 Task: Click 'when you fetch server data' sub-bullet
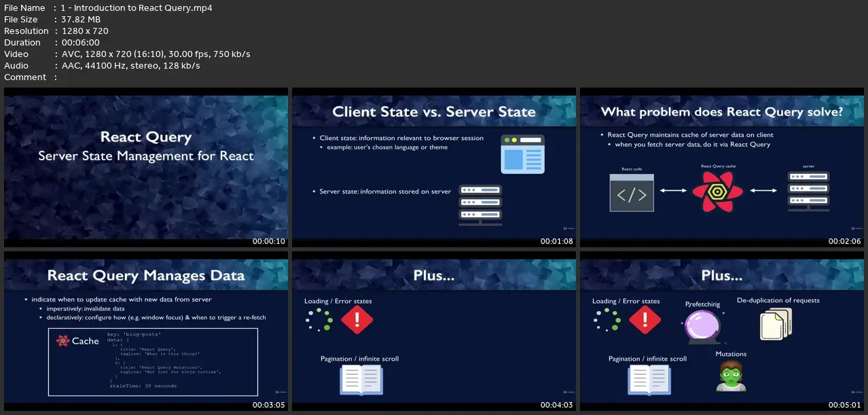tap(693, 144)
